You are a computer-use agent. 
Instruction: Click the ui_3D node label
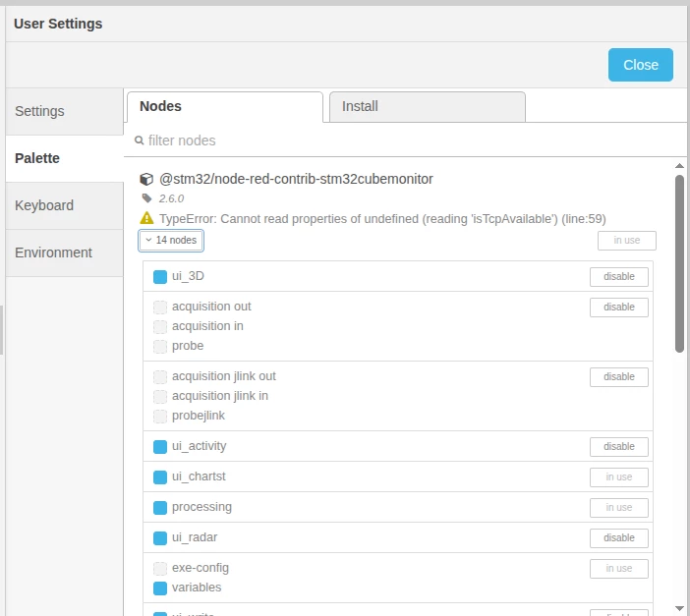coord(188,276)
